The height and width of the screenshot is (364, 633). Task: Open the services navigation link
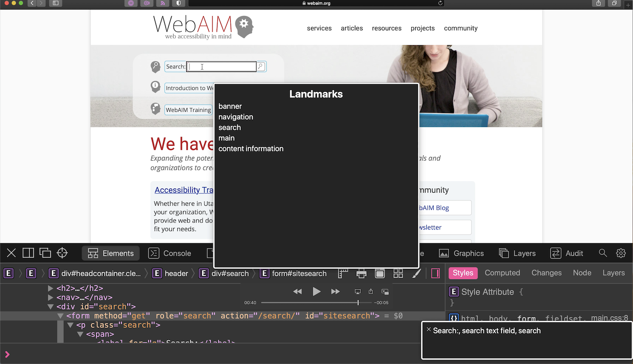click(319, 28)
